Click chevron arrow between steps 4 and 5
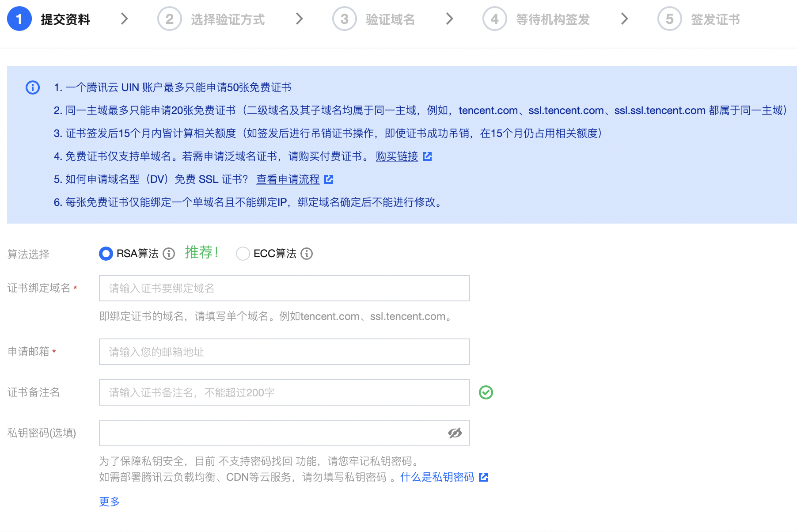 tap(625, 19)
